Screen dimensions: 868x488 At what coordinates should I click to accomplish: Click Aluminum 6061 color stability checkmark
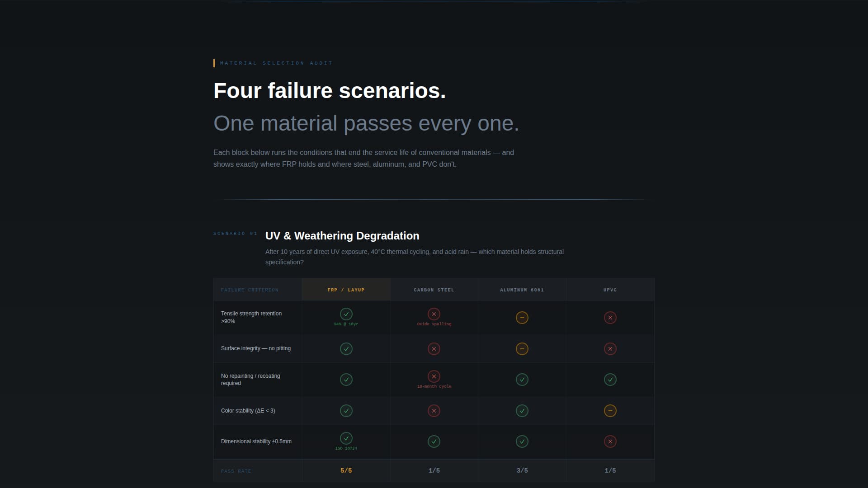pos(522,411)
